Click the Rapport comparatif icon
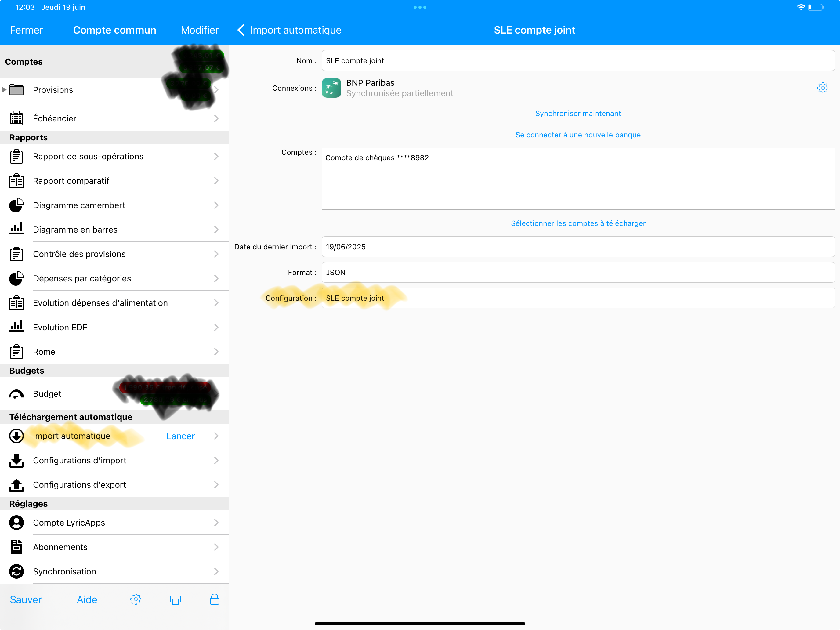 (x=16, y=181)
